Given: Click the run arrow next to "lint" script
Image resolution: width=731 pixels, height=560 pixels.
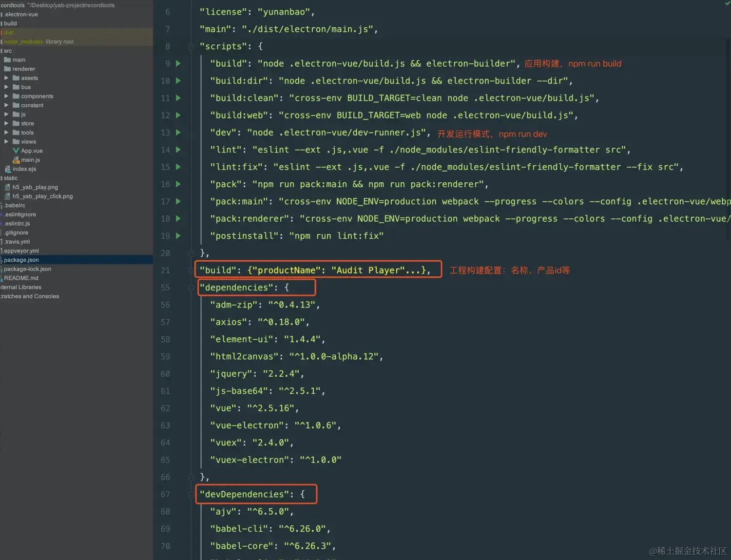Looking at the screenshot, I should [x=178, y=150].
